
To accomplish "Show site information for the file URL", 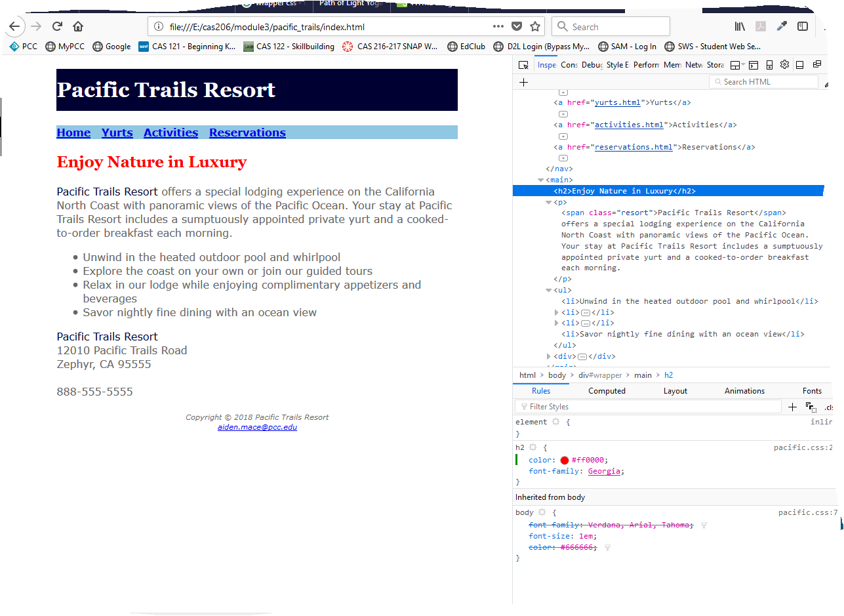I will click(x=158, y=27).
